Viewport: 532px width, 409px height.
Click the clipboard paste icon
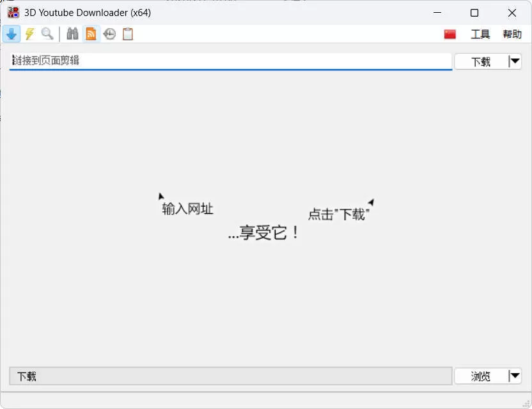point(127,34)
